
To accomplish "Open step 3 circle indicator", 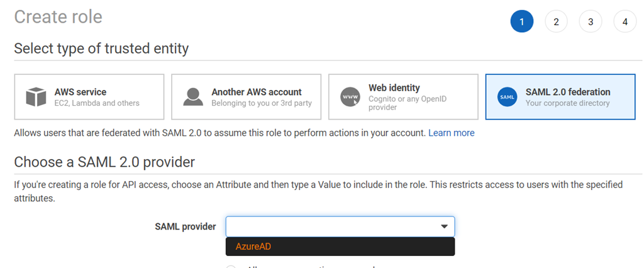I will point(591,21).
